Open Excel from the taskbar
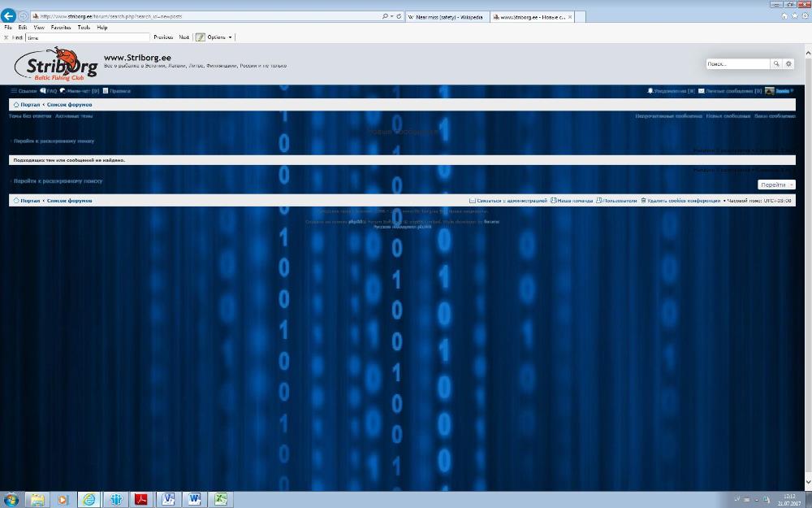 pyautogui.click(x=222, y=499)
